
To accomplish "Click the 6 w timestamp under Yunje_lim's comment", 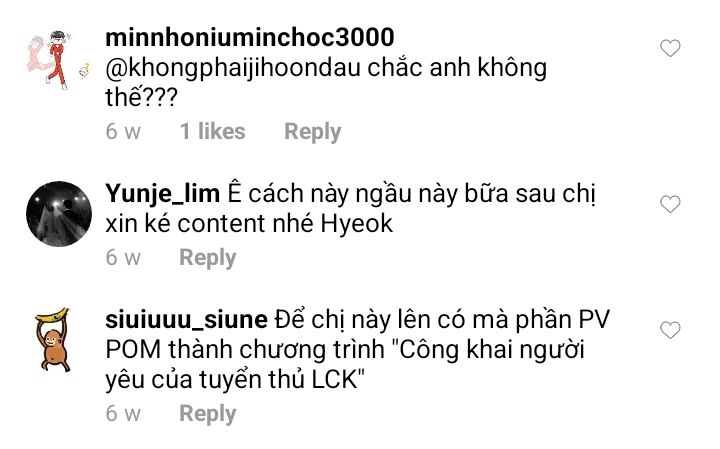I will click(123, 258).
